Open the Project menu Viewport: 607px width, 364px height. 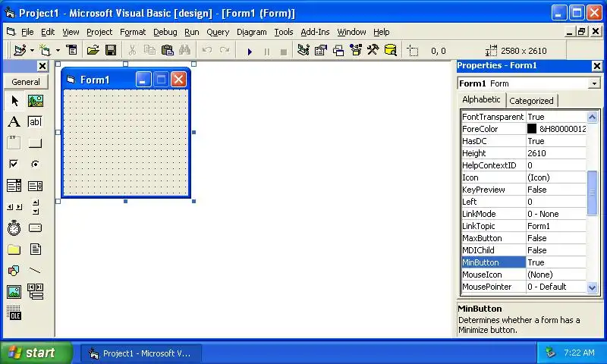point(99,32)
